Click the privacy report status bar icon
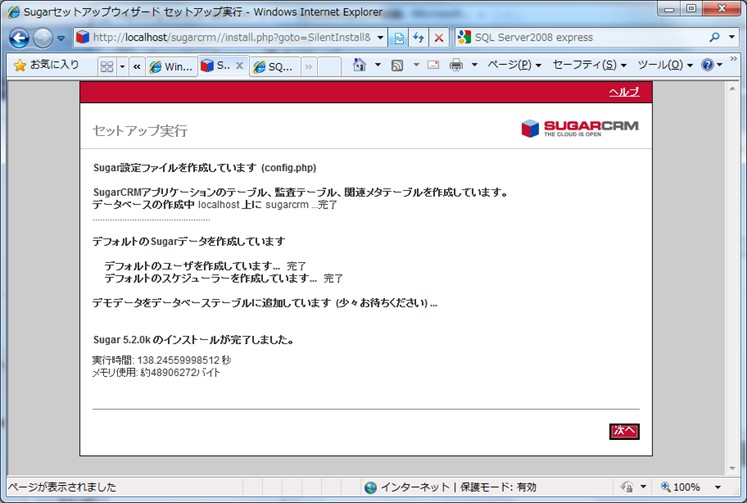Viewport: 747px width, 503px height. pyautogui.click(x=626, y=487)
